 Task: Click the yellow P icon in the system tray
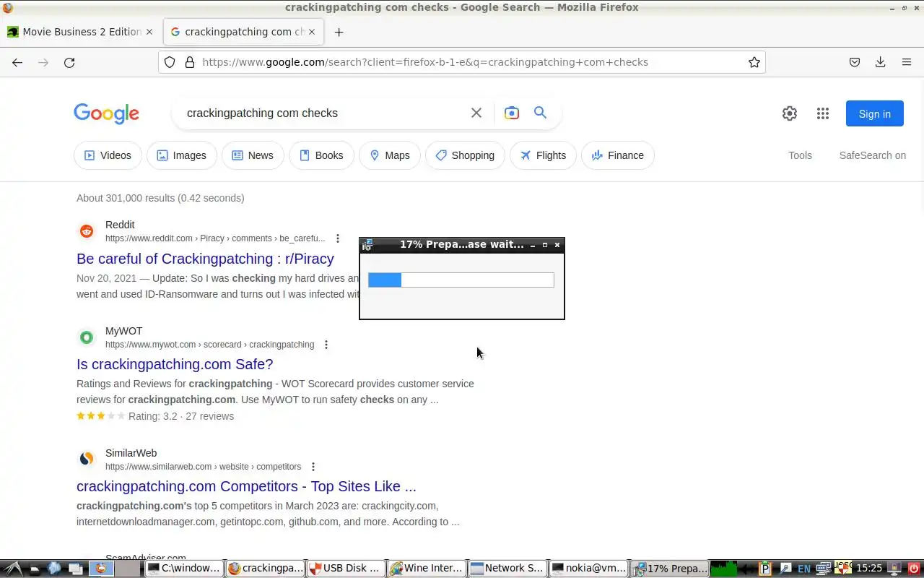[x=765, y=569]
